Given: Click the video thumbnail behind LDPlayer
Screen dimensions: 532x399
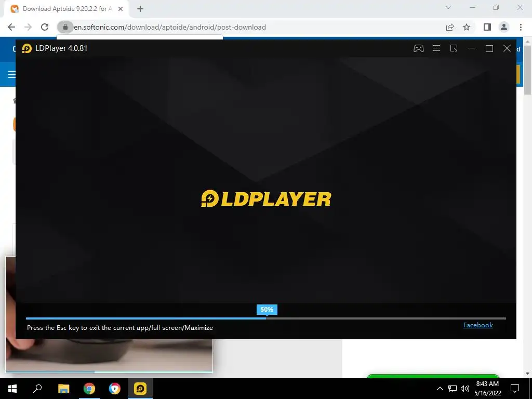Looking at the screenshot, I should tap(109, 355).
